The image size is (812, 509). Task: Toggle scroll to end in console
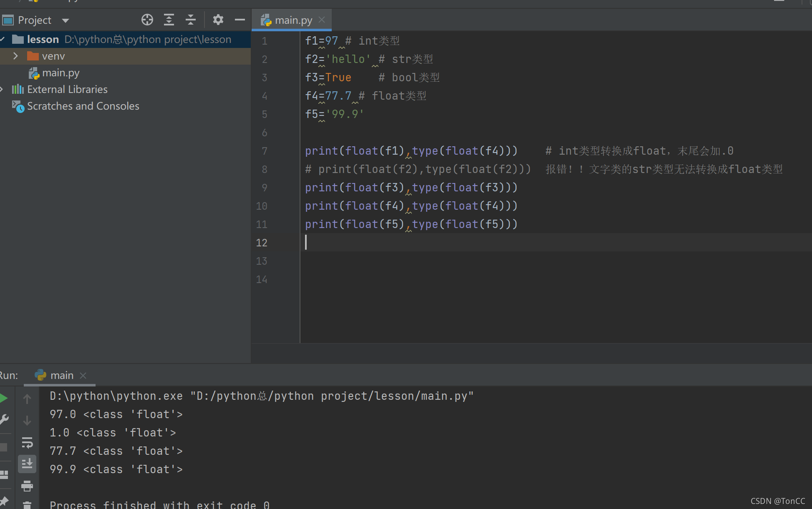[27, 464]
